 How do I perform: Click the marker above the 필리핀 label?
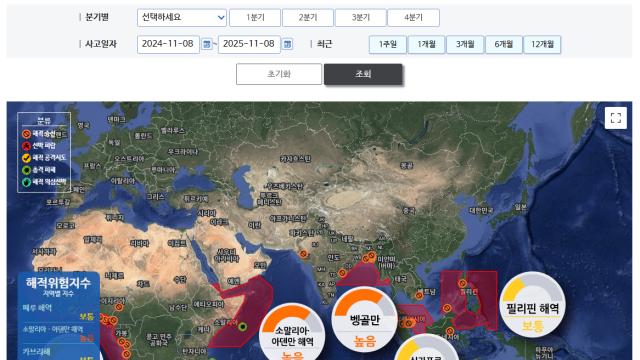click(462, 283)
